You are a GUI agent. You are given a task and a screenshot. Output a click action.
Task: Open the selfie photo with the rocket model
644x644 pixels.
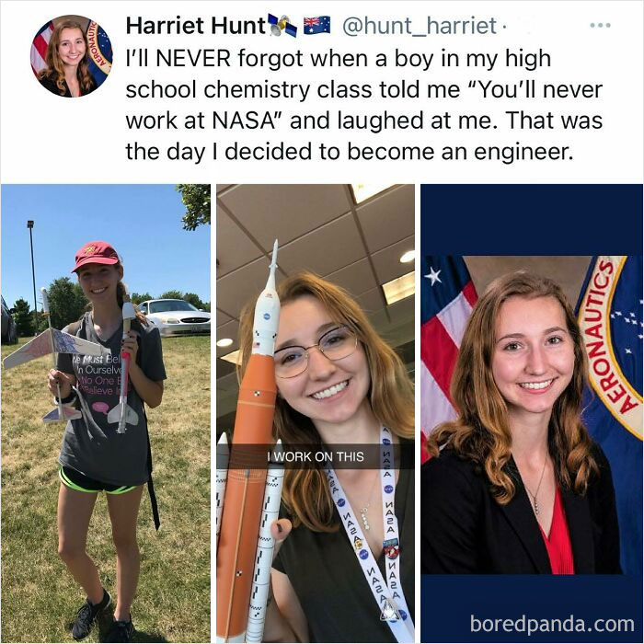coord(316,413)
